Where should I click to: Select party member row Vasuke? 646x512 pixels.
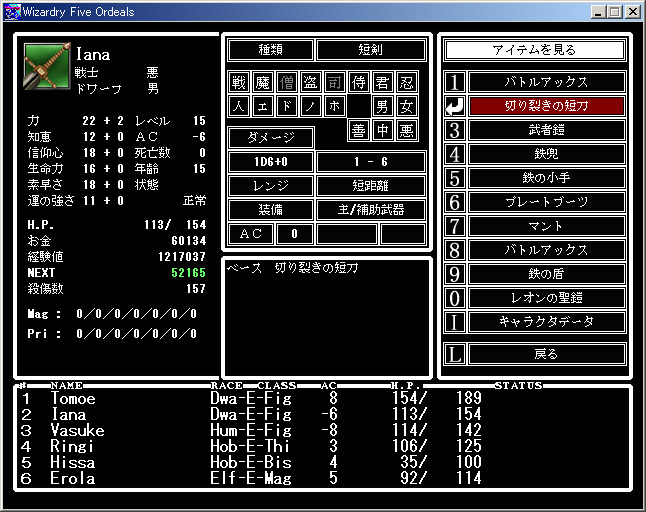pyautogui.click(x=323, y=430)
